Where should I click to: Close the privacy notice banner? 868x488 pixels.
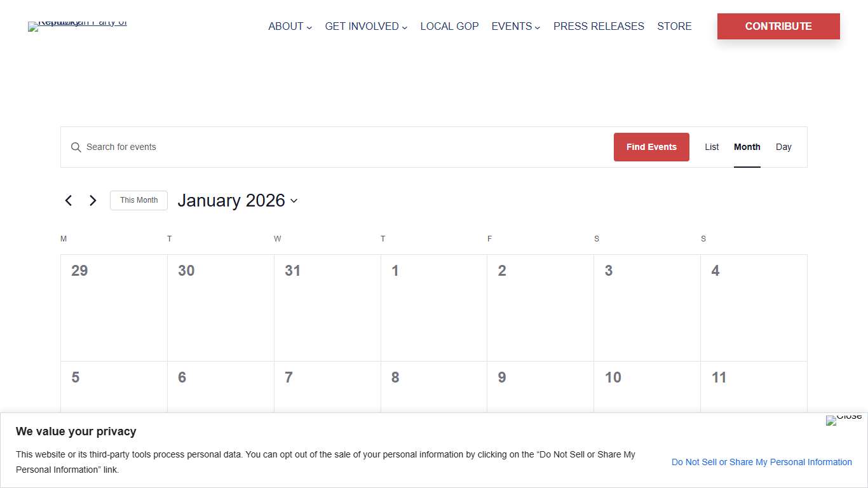tap(844, 420)
